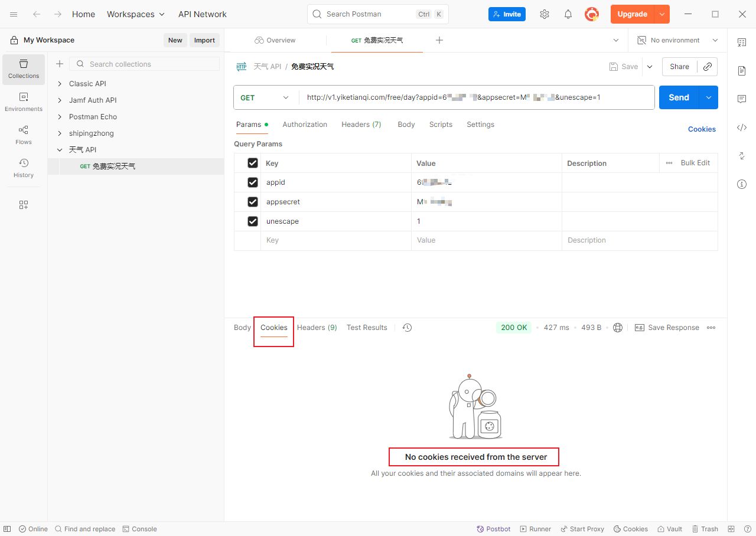The width and height of the screenshot is (756, 536).
Task: Open the No environment selector
Action: pyautogui.click(x=677, y=40)
